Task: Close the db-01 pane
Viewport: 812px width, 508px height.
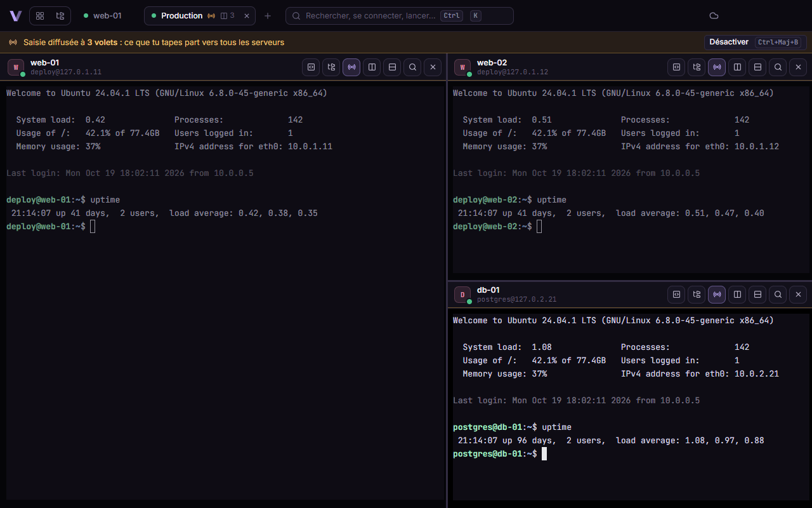Action: (798, 294)
